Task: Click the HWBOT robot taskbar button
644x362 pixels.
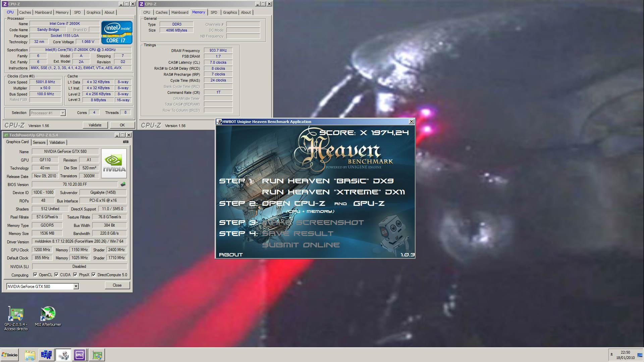Action: (63, 355)
